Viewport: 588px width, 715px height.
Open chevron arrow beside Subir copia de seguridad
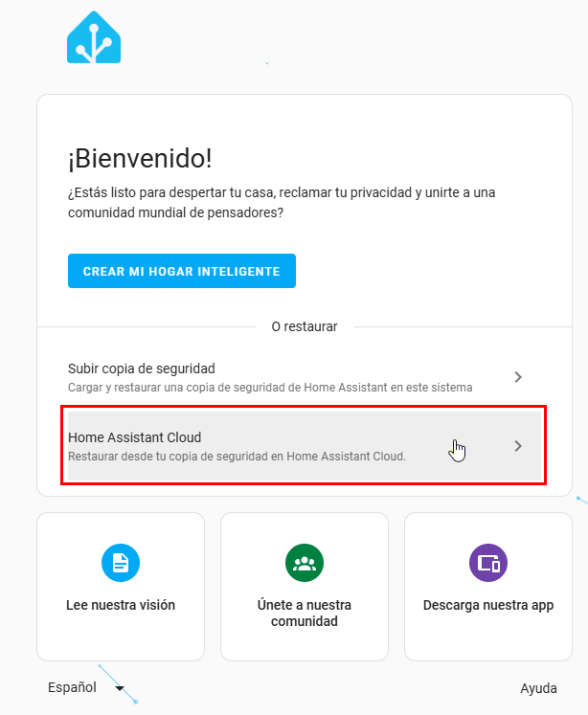click(518, 377)
